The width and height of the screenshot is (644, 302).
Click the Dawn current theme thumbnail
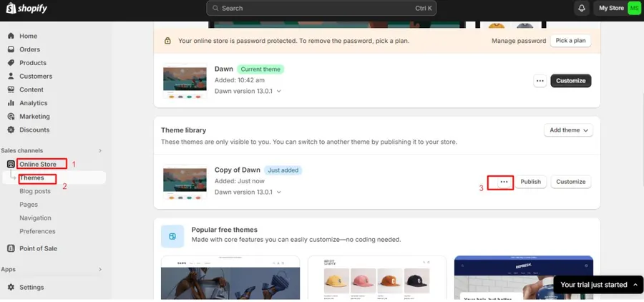[185, 81]
